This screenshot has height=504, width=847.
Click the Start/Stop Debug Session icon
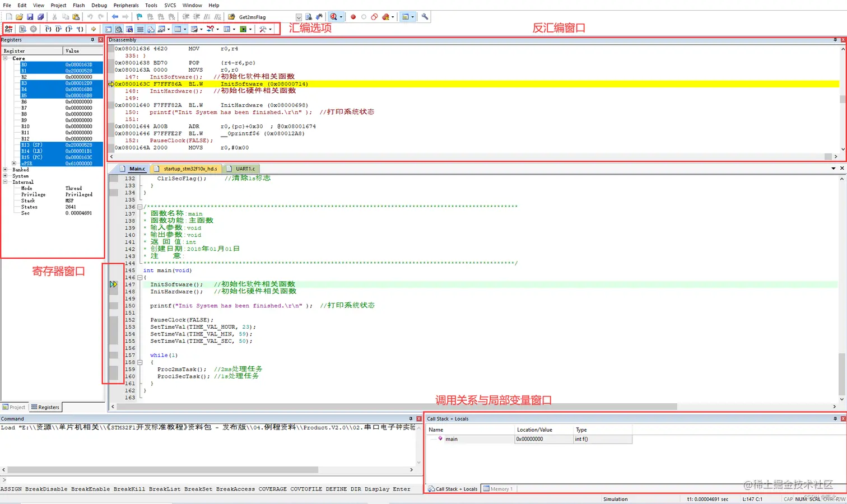click(x=333, y=17)
